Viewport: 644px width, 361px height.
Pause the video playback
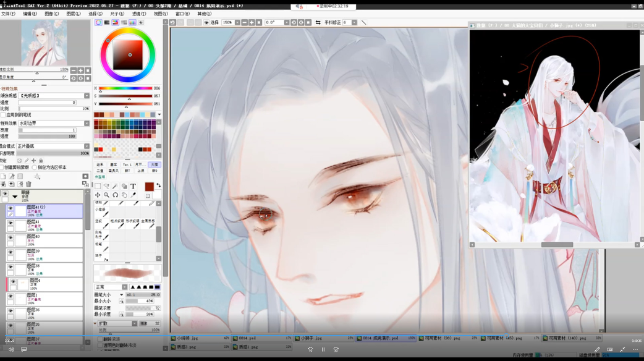323,349
